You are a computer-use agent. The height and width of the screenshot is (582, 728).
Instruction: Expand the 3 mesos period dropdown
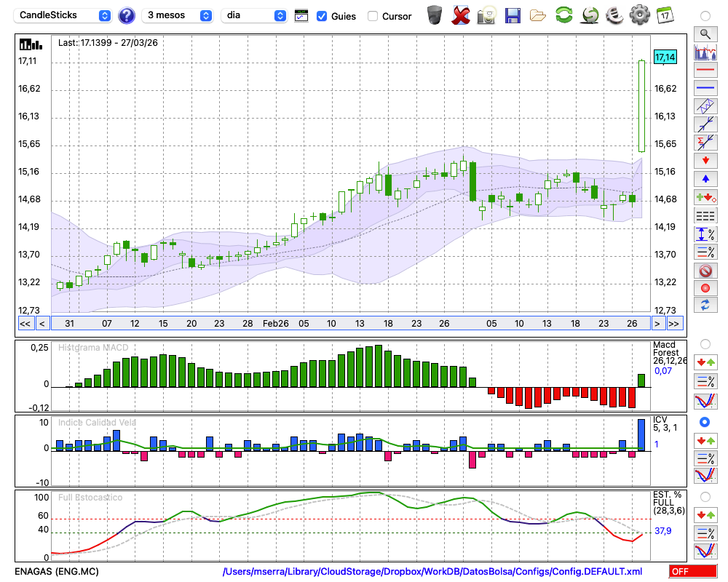pyautogui.click(x=178, y=15)
